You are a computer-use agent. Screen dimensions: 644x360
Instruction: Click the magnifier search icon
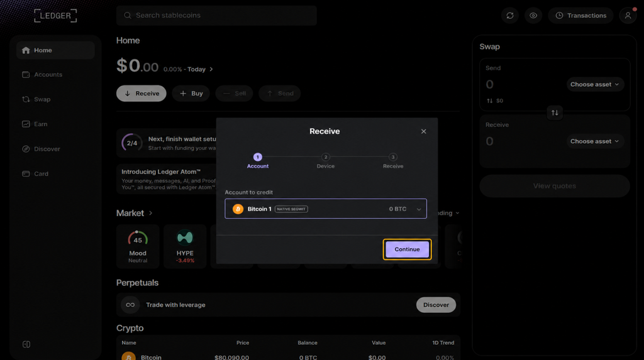127,16
